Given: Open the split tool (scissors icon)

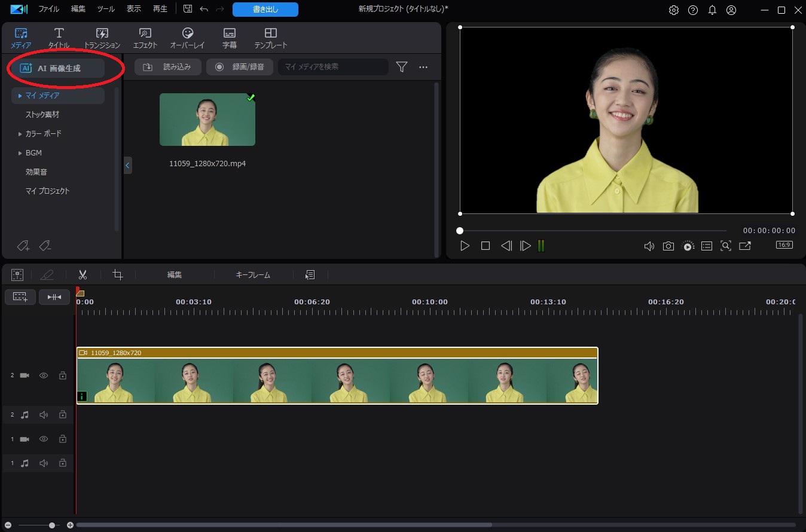Looking at the screenshot, I should pos(83,274).
